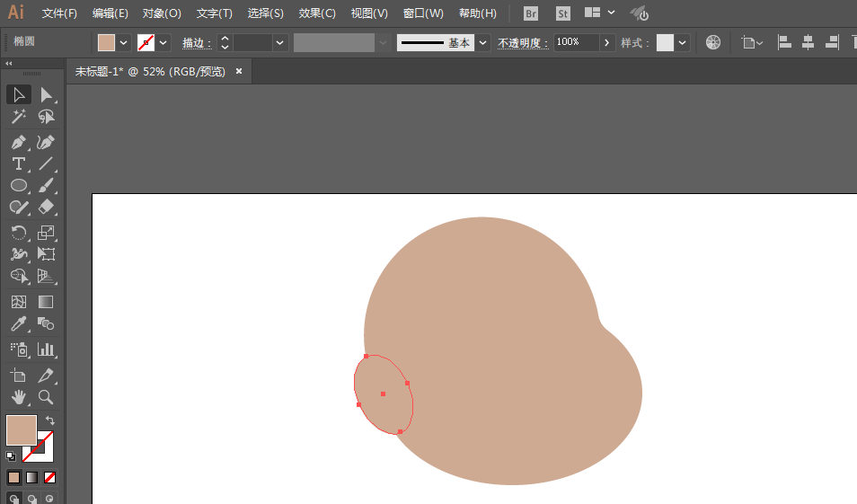
Task: Click the 描边 stroke label link
Action: click(196, 43)
